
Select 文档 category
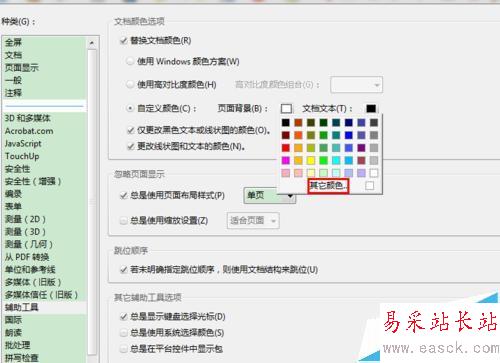(x=13, y=55)
